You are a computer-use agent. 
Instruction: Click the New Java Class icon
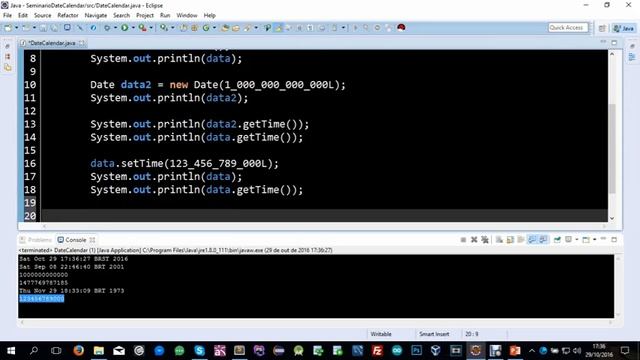coord(206,28)
